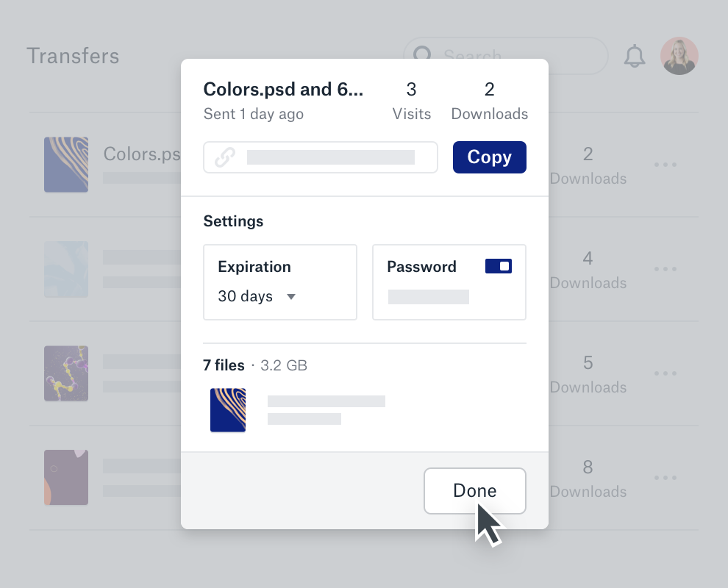
Task: Select the light blue transfer thumbnail
Action: [66, 269]
